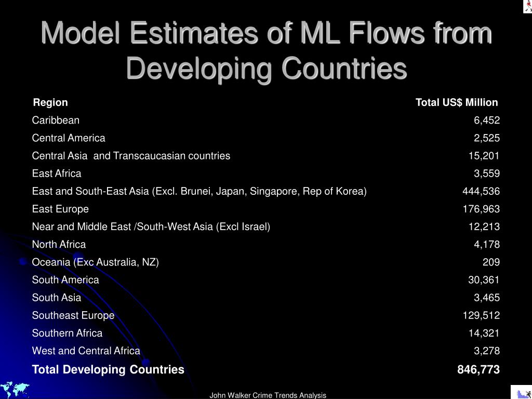Select the South Asia value 3,465

coord(487,298)
